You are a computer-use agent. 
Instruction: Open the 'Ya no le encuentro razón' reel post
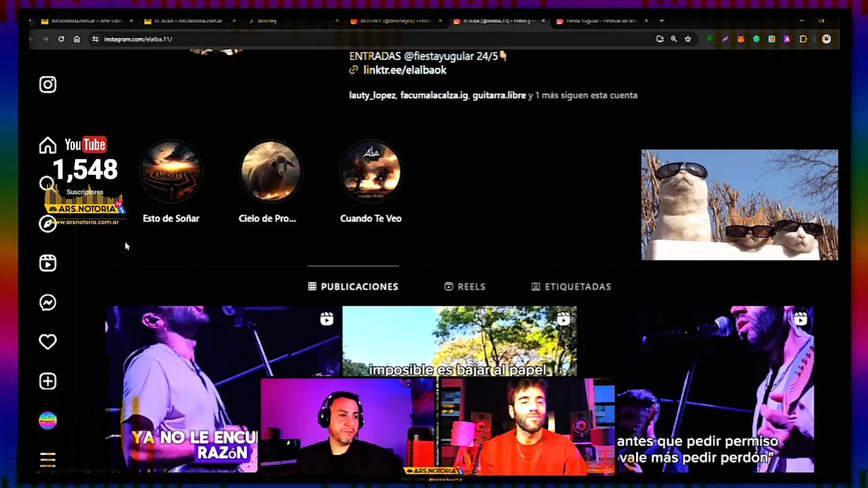(182, 389)
